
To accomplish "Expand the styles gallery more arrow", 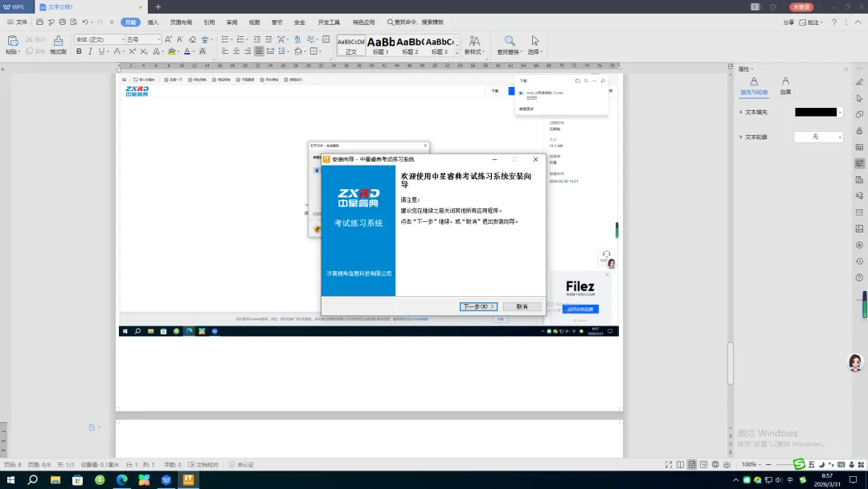I will click(x=457, y=52).
